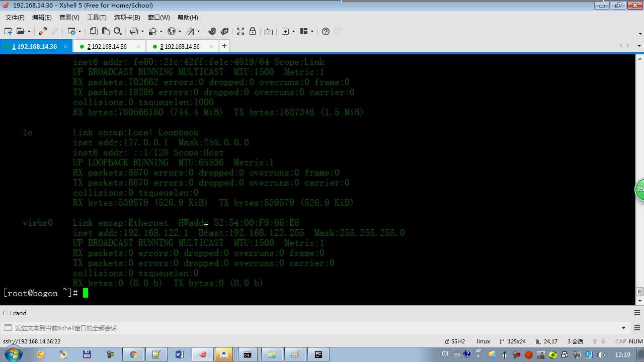Open the rand quick command bar menu icon
Viewport: 644px width, 362px height.
click(637, 313)
